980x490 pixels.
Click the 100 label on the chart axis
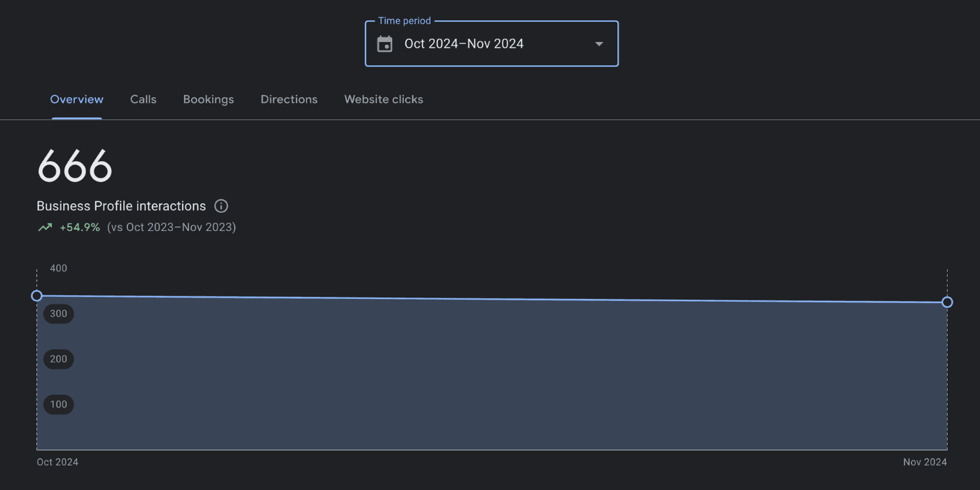[x=58, y=405]
